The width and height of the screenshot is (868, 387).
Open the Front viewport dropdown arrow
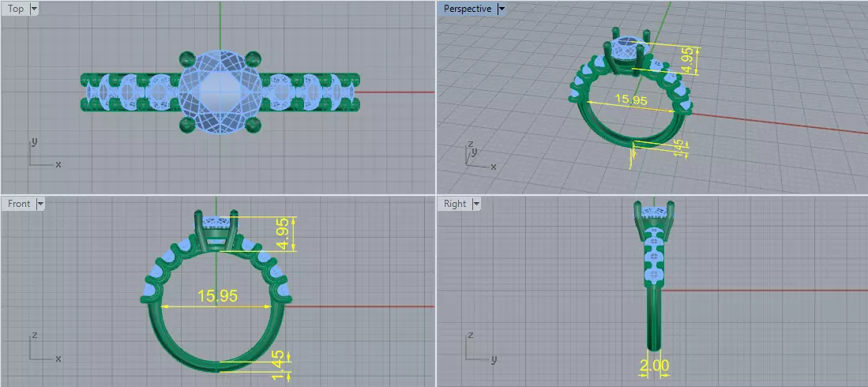pyautogui.click(x=39, y=204)
